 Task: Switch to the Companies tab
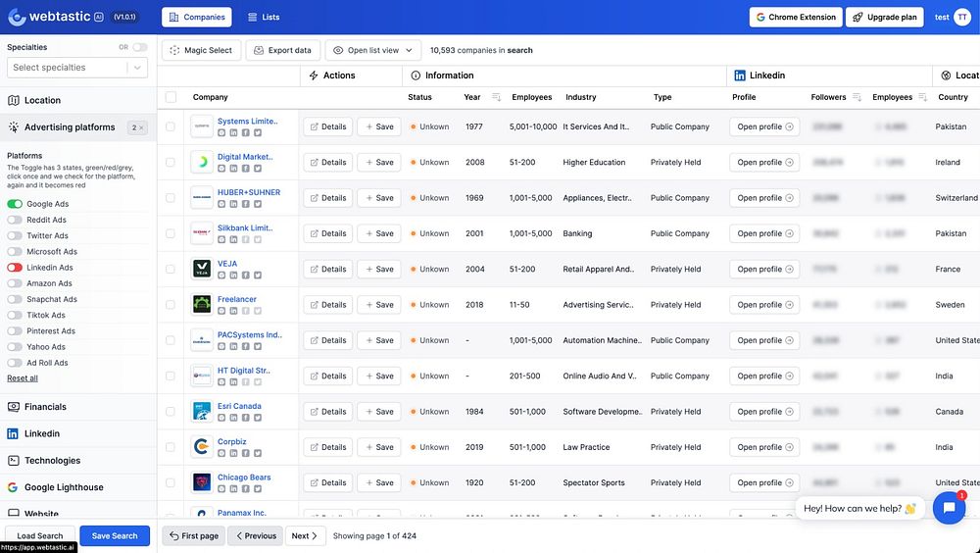point(197,17)
